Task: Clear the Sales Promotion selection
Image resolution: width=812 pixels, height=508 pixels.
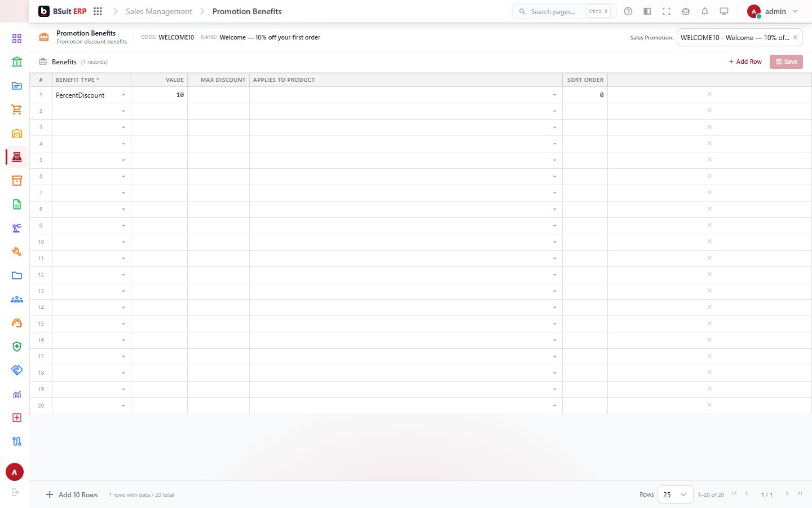Action: click(795, 37)
